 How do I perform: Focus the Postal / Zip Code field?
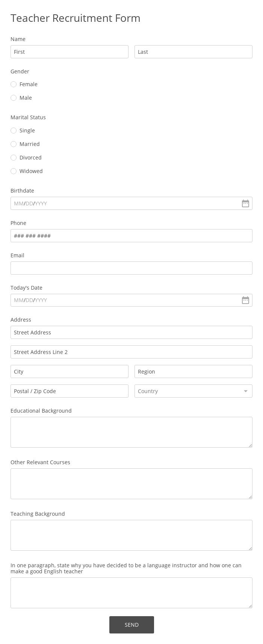70,391
